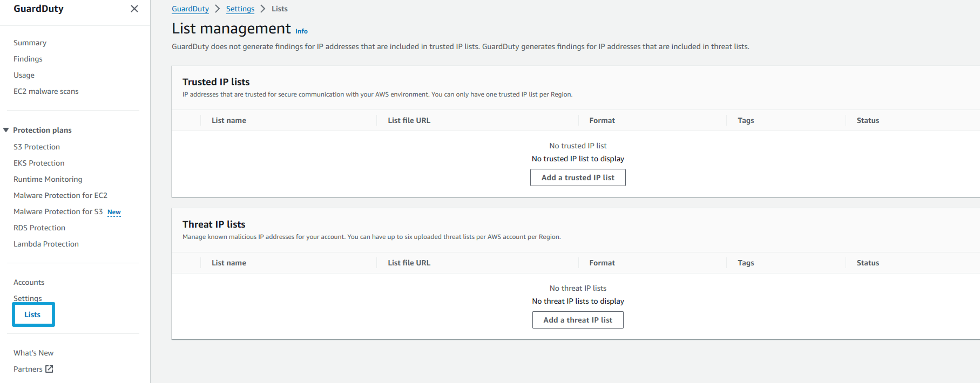980x383 pixels.
Task: Open Info link beside List management
Action: (301, 31)
